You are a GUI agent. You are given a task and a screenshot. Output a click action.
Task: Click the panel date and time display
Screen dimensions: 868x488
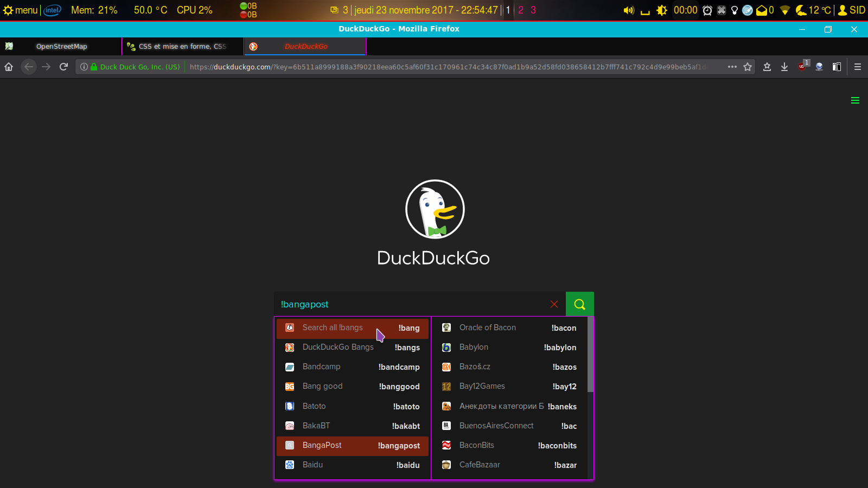pos(426,10)
